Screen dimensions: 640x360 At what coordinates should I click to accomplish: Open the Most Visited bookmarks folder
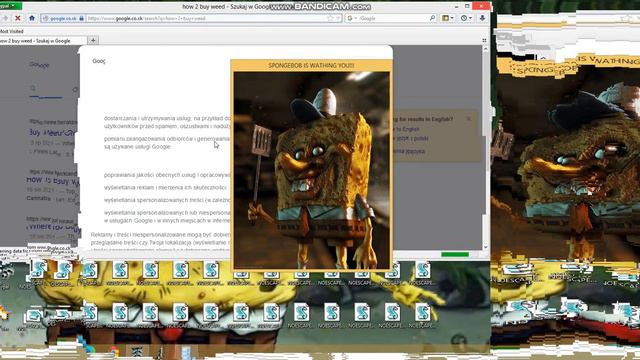[12, 31]
